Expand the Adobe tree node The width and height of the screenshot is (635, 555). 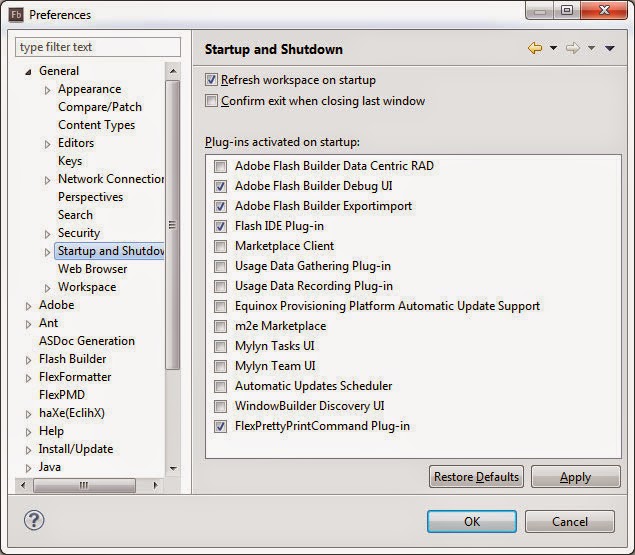point(28,306)
